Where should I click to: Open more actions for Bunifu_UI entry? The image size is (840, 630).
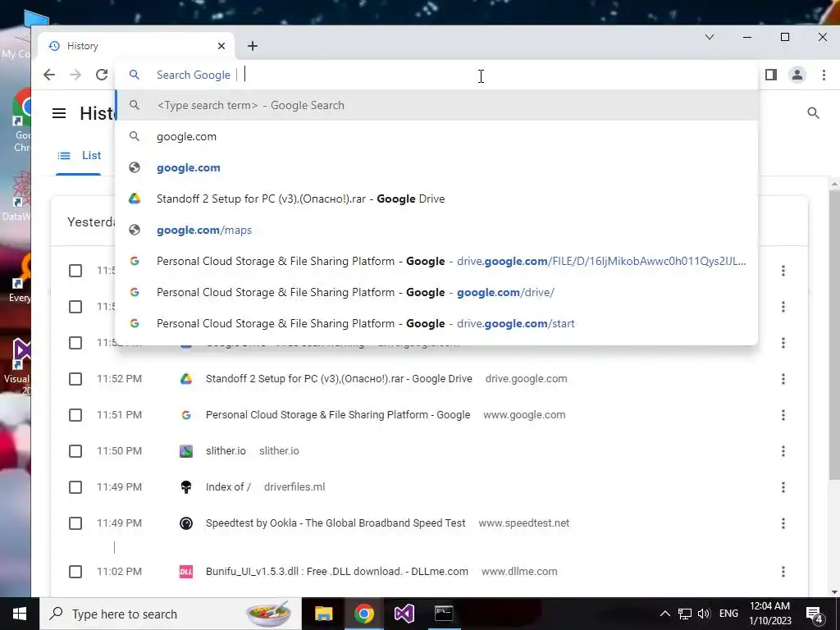click(x=783, y=572)
